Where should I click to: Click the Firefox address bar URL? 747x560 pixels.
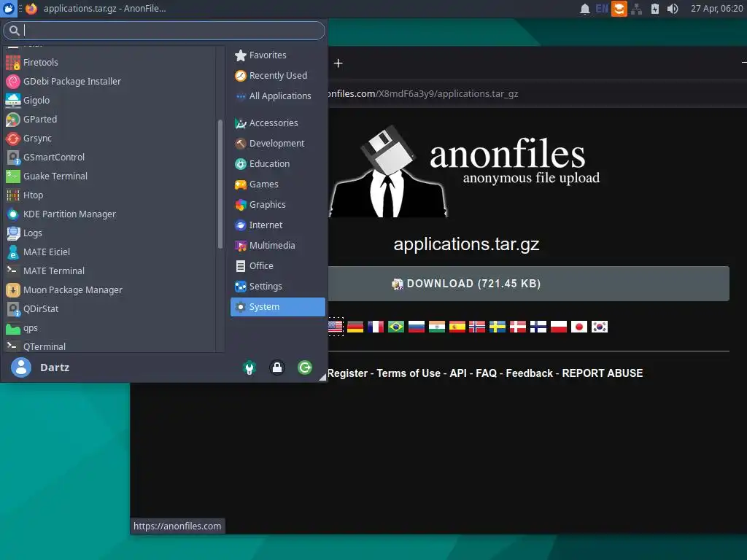click(423, 94)
